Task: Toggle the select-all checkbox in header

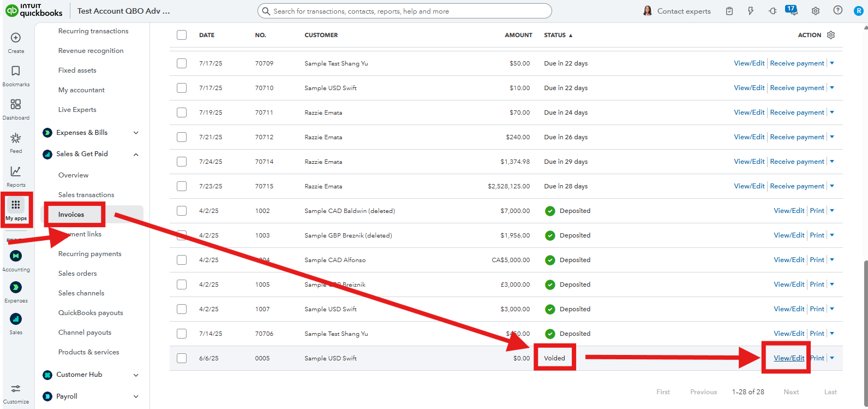Action: 182,35
